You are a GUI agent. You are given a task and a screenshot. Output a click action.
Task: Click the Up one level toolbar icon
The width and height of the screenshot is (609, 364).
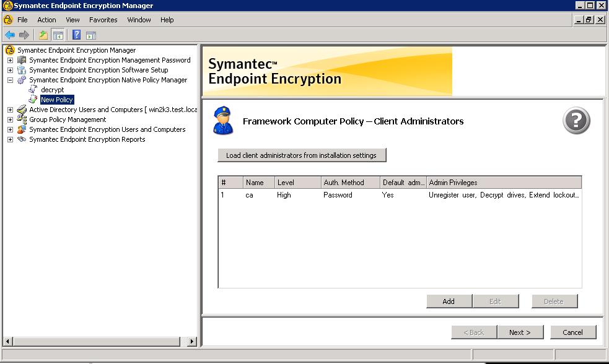43,35
